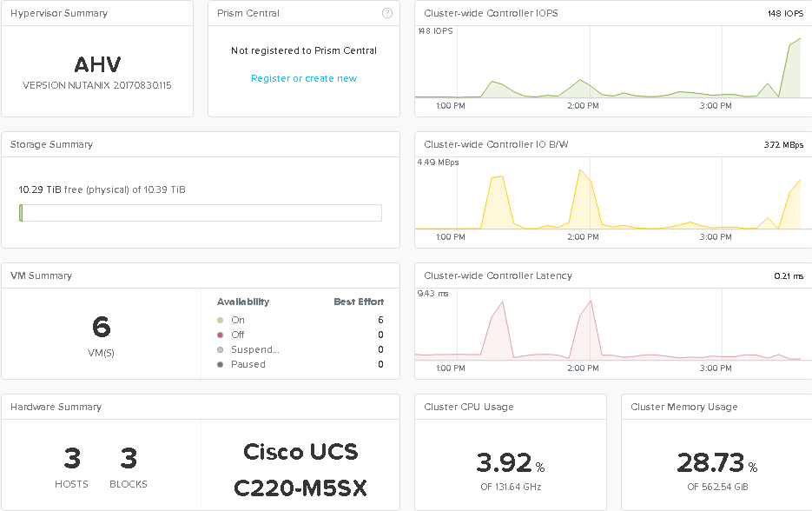812x511 pixels.
Task: Click the Prism Central help question icon
Action: 387,13
